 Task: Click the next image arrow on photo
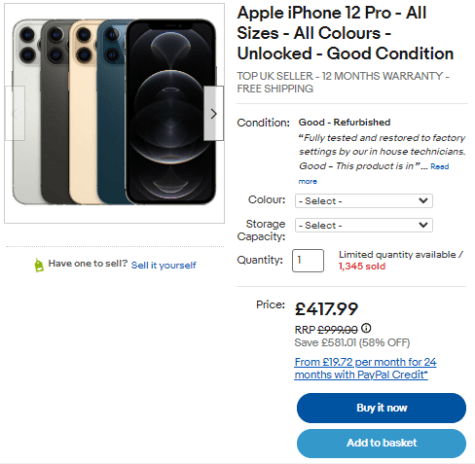(214, 113)
